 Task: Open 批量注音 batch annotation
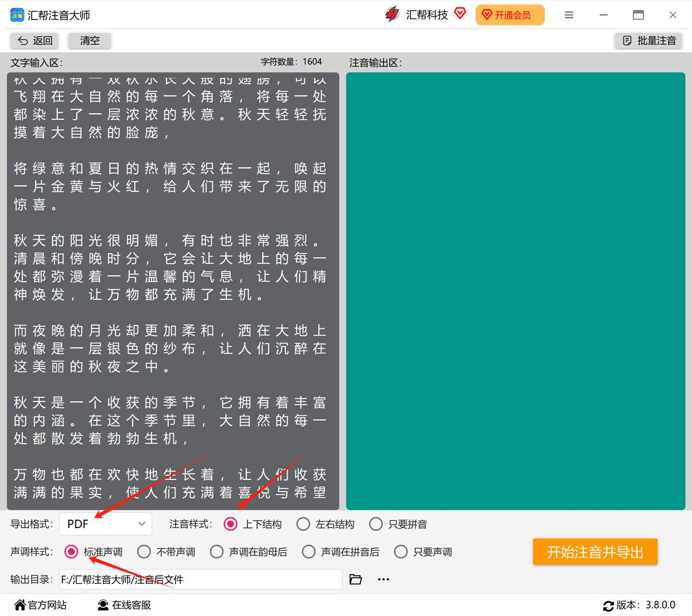(x=649, y=41)
